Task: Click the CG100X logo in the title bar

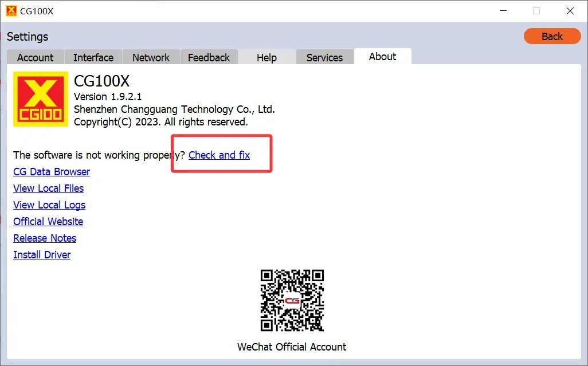Action: (11, 11)
